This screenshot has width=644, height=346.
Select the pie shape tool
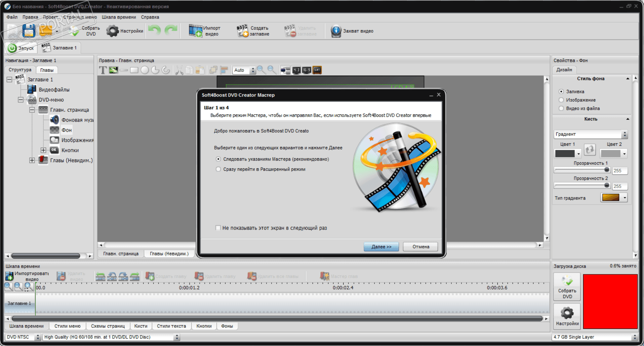(x=155, y=70)
